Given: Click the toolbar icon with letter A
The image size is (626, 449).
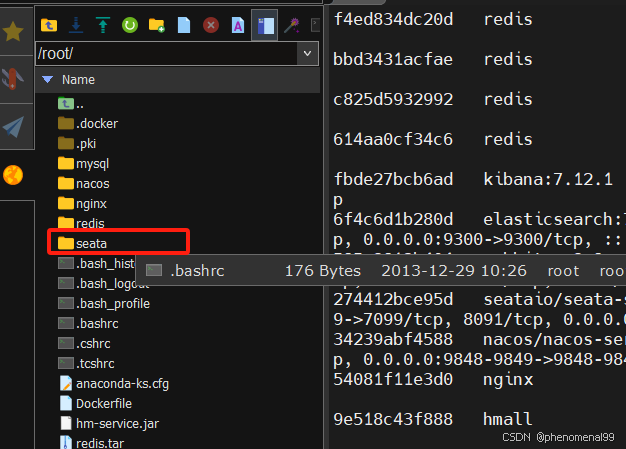Looking at the screenshot, I should click(238, 26).
